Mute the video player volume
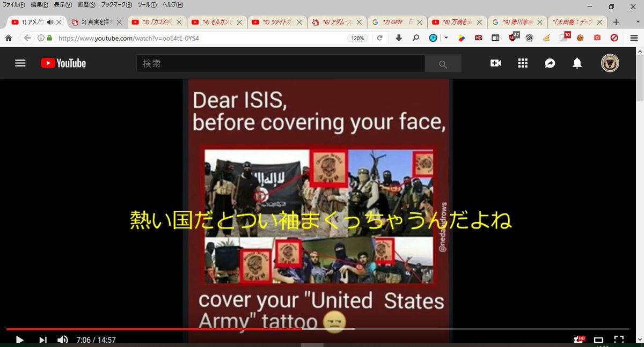 point(63,340)
